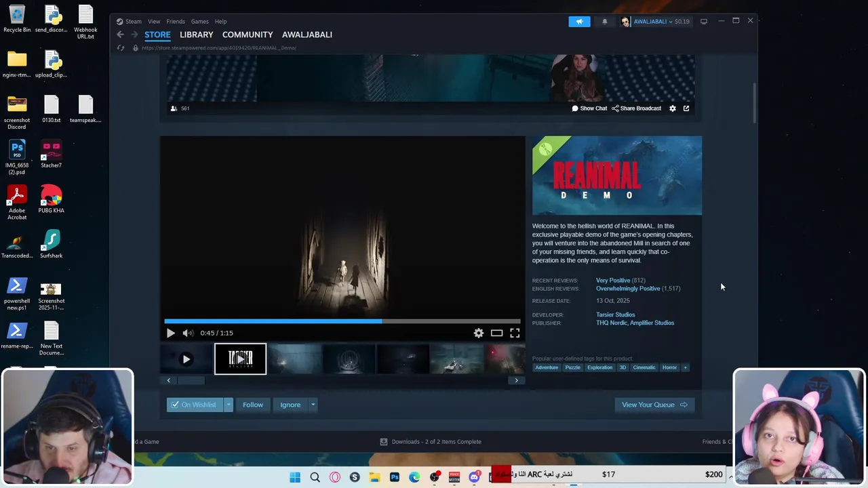Reload the store page

[x=121, y=47]
